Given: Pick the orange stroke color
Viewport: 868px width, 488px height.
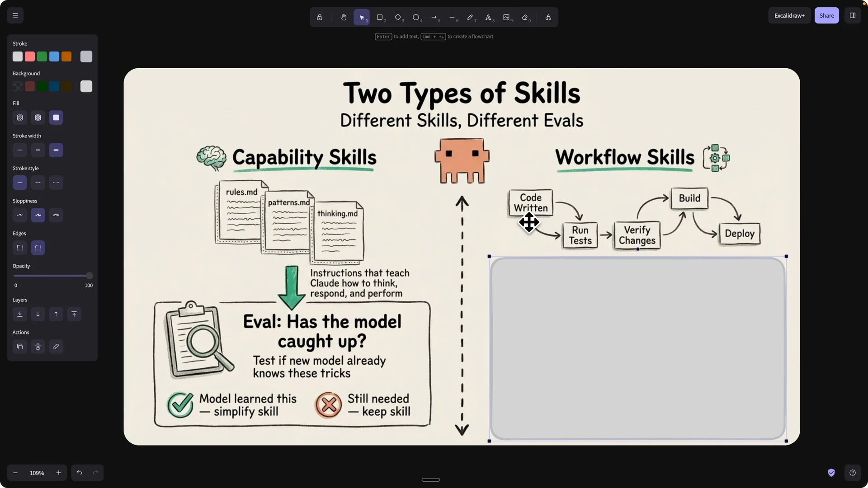Looking at the screenshot, I should (66, 56).
